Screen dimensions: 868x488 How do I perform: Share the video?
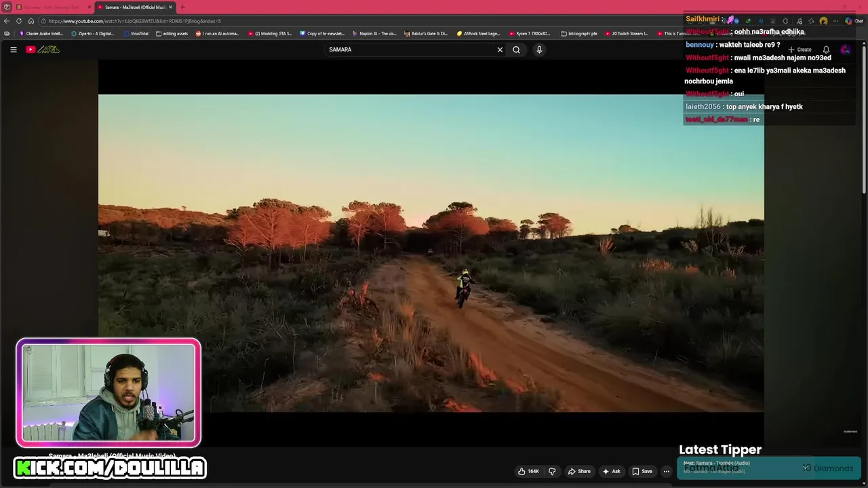pos(579,471)
